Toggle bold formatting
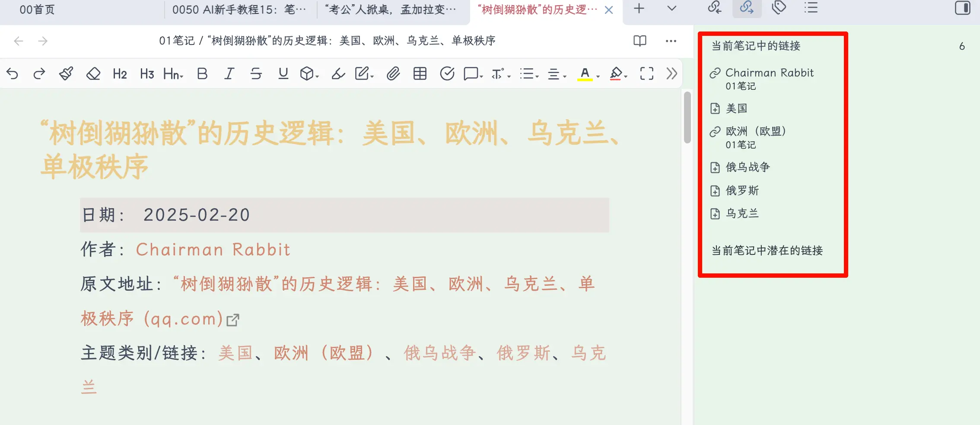The height and width of the screenshot is (425, 980). (202, 74)
